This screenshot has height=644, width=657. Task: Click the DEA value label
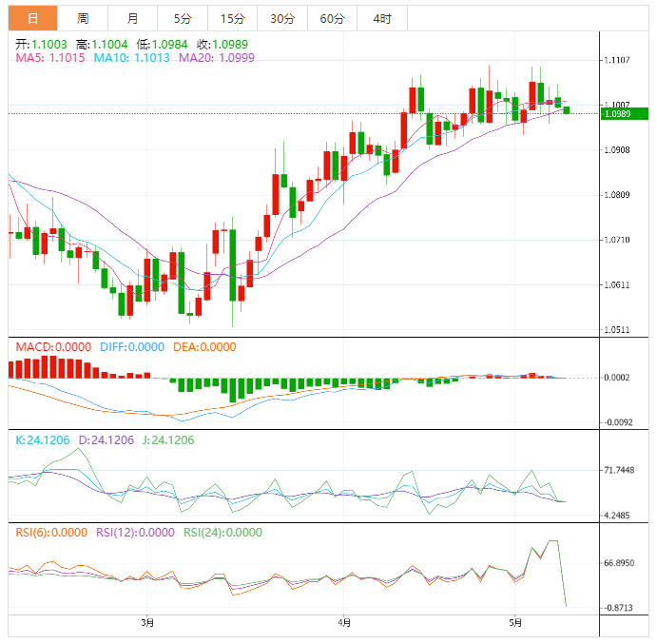point(203,347)
